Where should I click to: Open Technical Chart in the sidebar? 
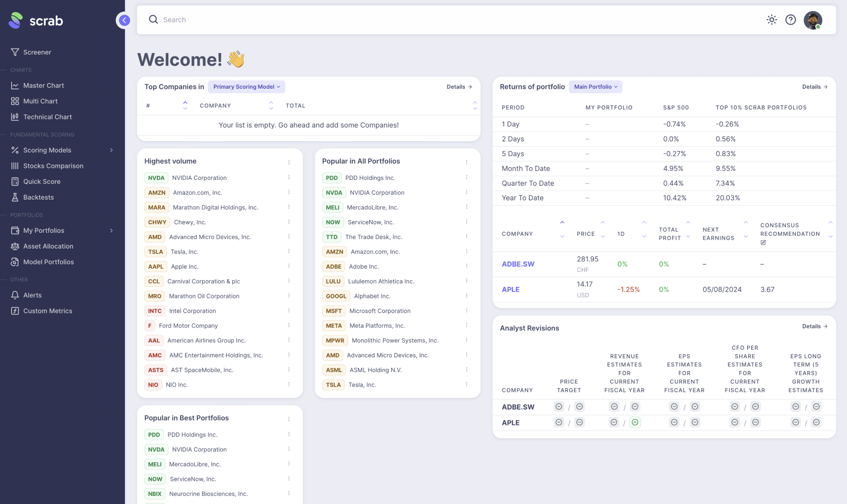[47, 117]
